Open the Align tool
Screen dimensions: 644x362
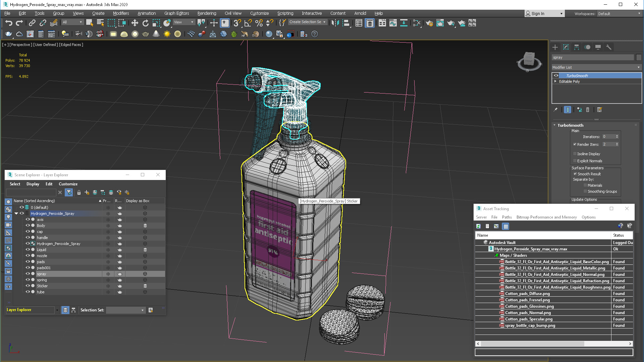[346, 23]
